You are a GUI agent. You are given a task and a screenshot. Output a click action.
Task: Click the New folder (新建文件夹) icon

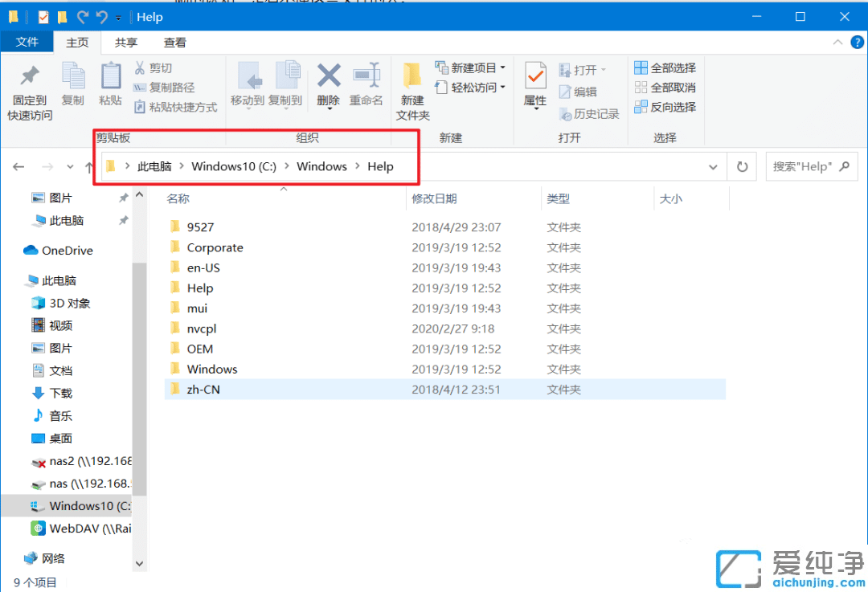pyautogui.click(x=412, y=76)
